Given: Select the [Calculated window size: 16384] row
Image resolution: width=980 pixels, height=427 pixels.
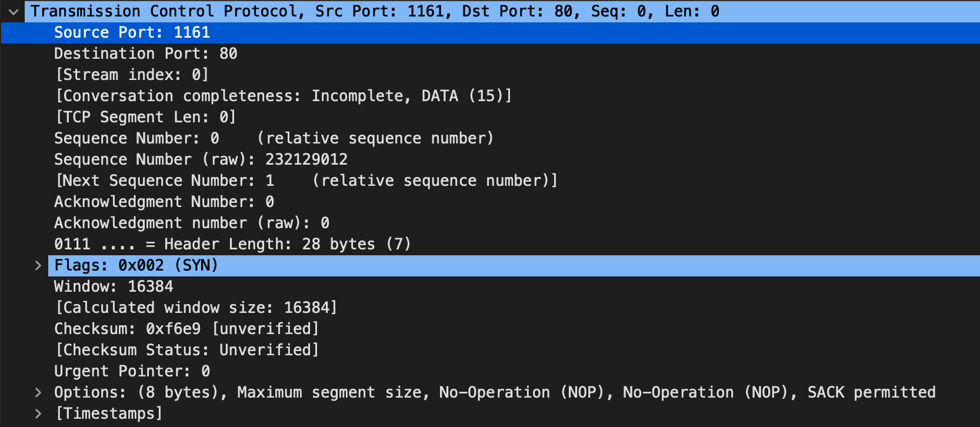Looking at the screenshot, I should pos(490,308).
